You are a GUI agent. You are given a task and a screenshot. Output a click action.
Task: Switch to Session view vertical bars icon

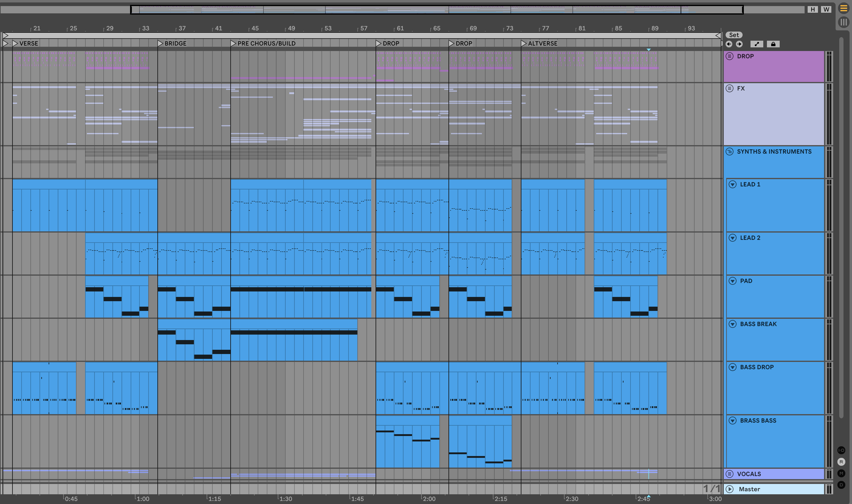pyautogui.click(x=843, y=22)
